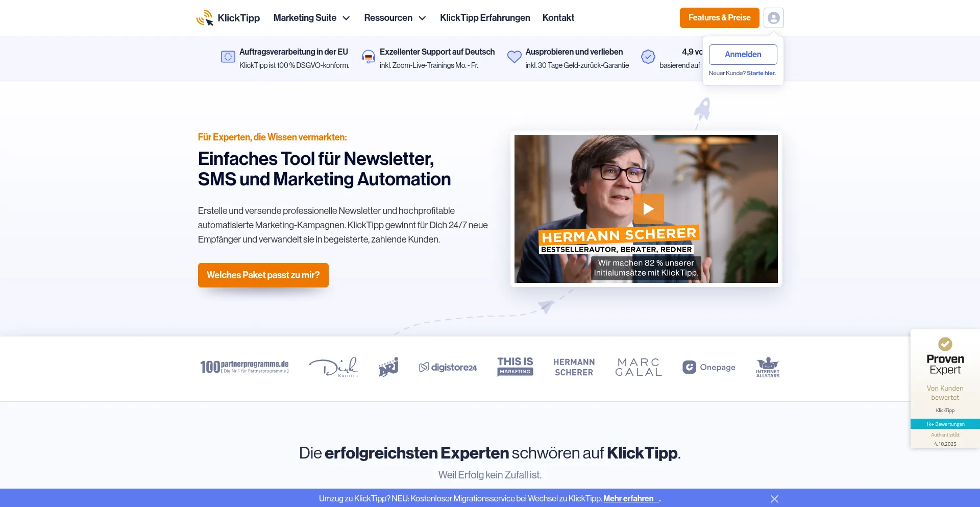Go to the Kontakt page
Viewport: 980px width, 507px height.
click(x=558, y=18)
